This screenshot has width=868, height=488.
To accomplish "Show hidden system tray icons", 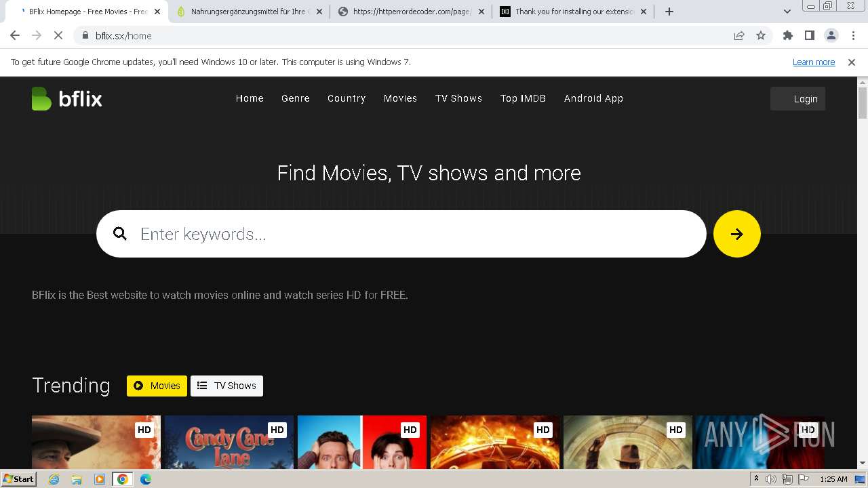I will (x=756, y=479).
